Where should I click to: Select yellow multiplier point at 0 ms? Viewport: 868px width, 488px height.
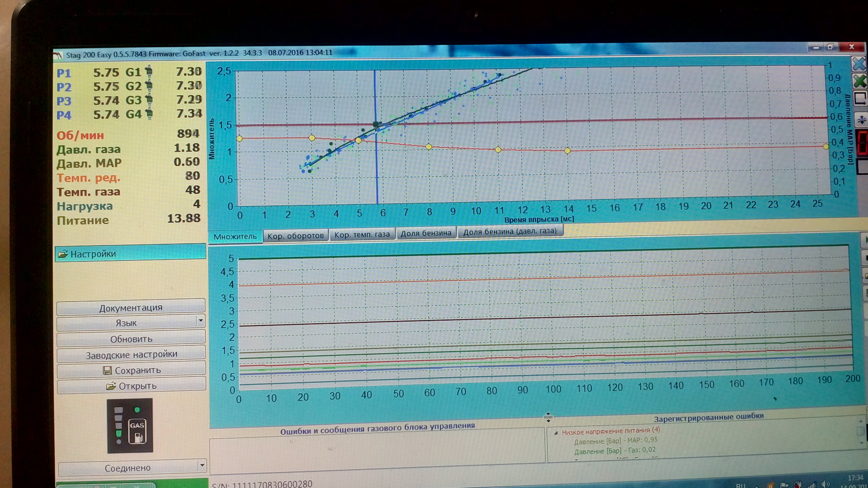pos(240,138)
